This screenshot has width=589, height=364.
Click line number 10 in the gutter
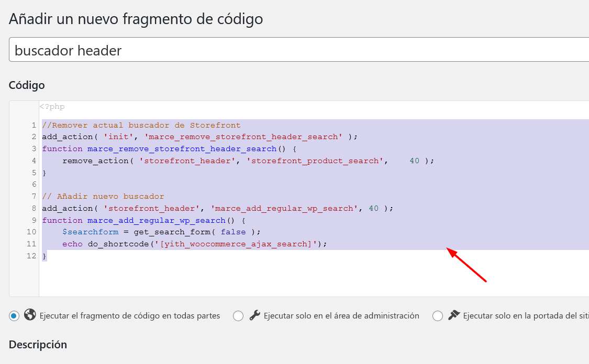(31, 232)
